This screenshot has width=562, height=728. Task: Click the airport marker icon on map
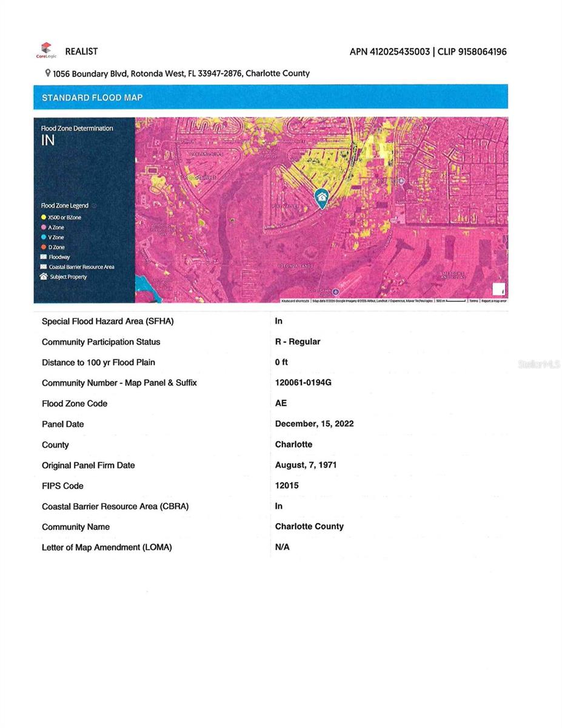[x=335, y=291]
